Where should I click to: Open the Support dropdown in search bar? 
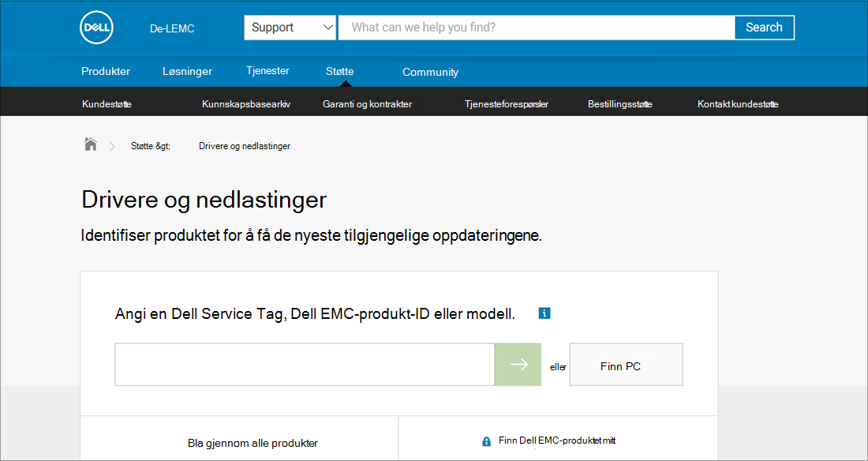click(290, 27)
